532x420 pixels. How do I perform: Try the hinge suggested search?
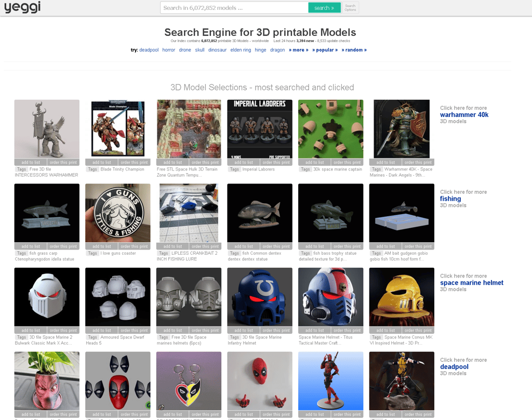260,50
